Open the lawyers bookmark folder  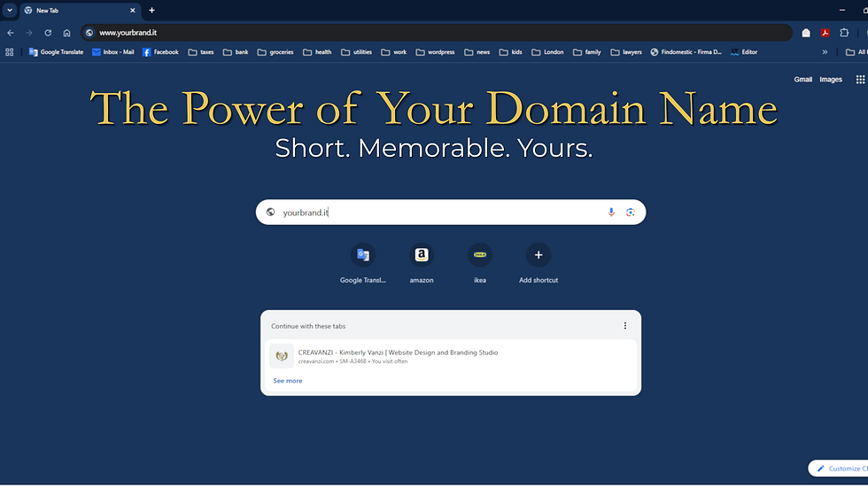pyautogui.click(x=626, y=52)
